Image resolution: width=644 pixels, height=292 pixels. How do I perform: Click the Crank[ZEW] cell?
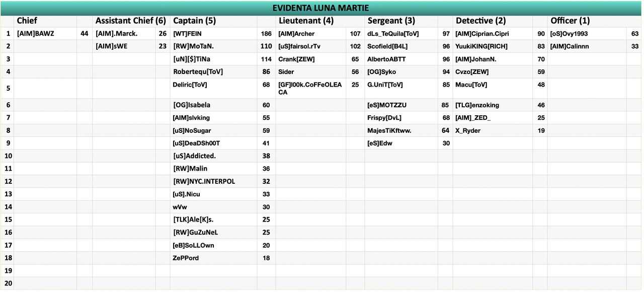(310, 59)
